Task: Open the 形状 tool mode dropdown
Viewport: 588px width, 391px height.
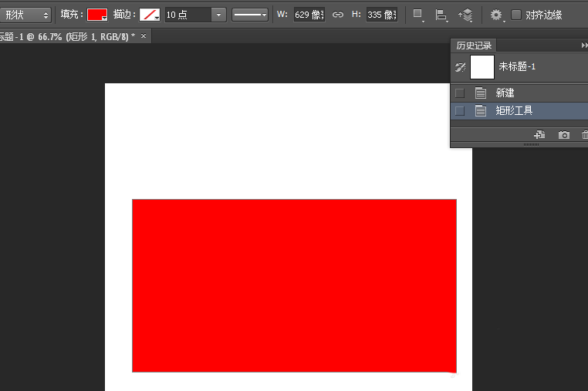Action: 25,15
